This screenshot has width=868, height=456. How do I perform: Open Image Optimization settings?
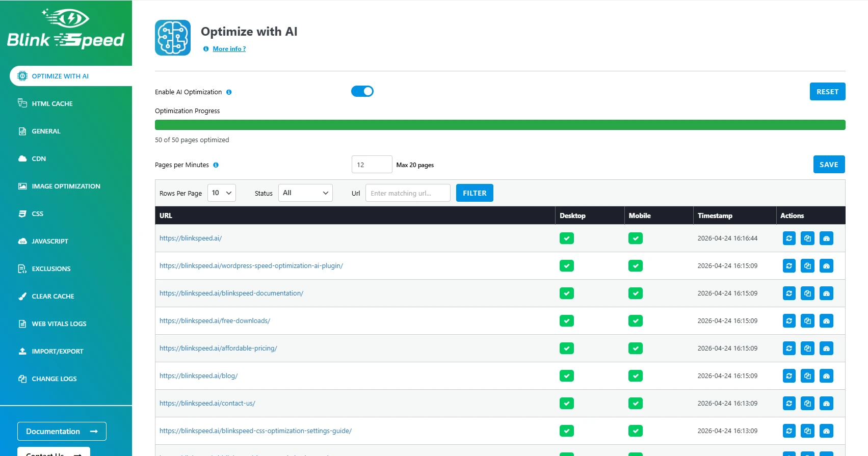tap(66, 186)
